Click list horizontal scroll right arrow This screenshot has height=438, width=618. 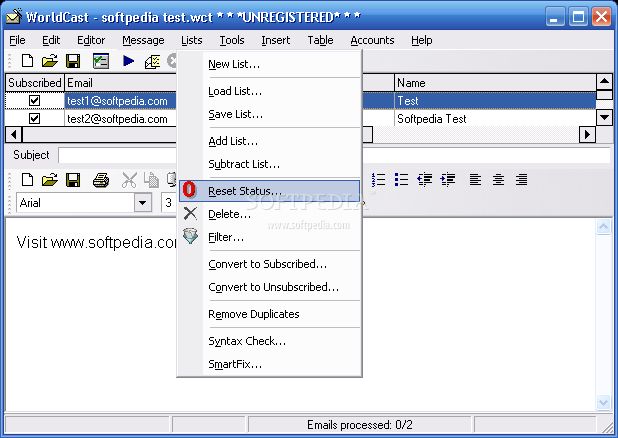[x=587, y=134]
